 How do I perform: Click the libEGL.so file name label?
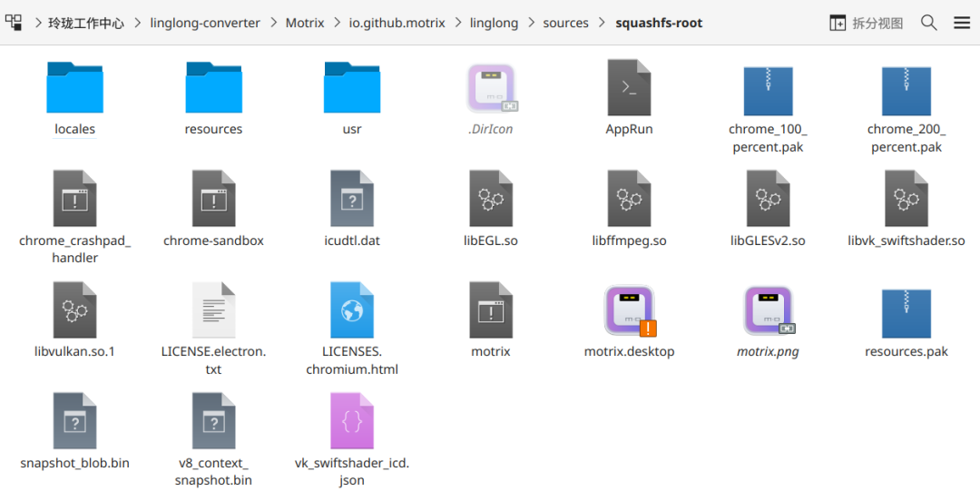click(491, 241)
